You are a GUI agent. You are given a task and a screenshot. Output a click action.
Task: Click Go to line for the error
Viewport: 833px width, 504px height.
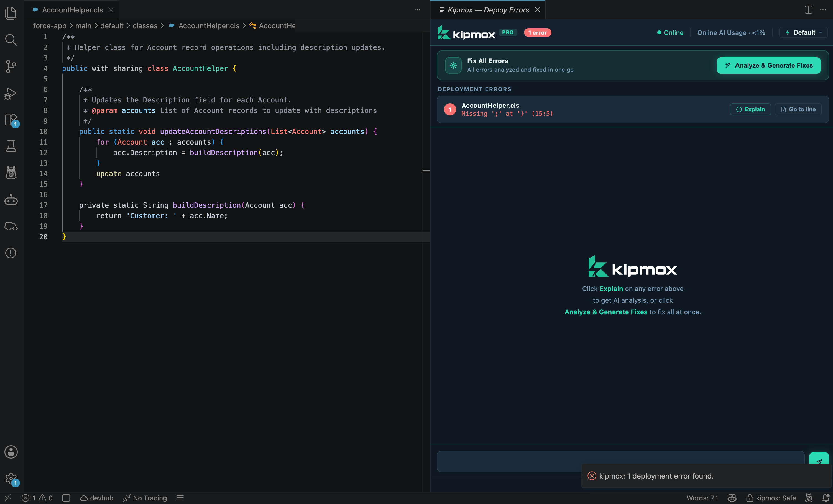pyautogui.click(x=798, y=109)
